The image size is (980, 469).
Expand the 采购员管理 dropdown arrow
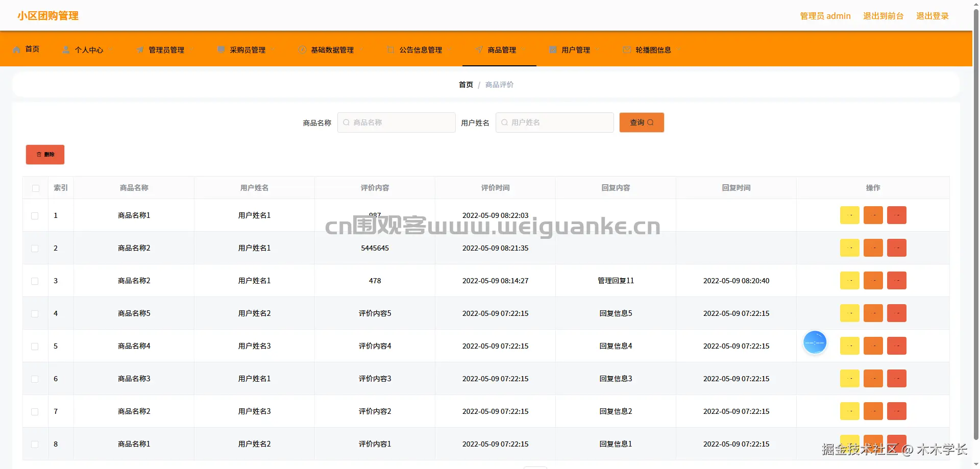(273, 50)
